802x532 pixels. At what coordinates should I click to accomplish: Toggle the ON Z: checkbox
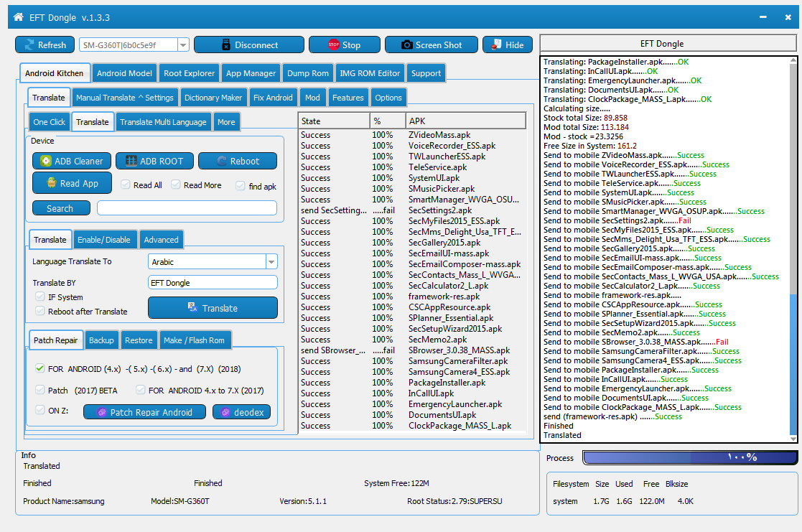pos(40,410)
